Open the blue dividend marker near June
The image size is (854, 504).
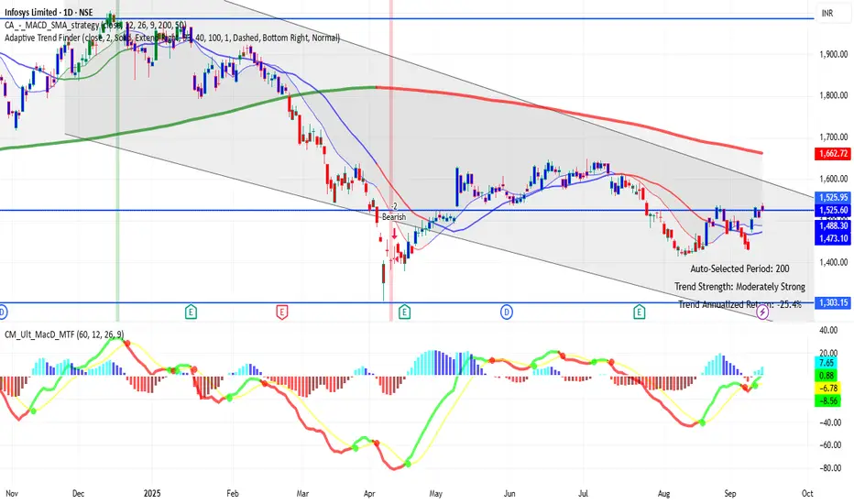click(x=507, y=312)
